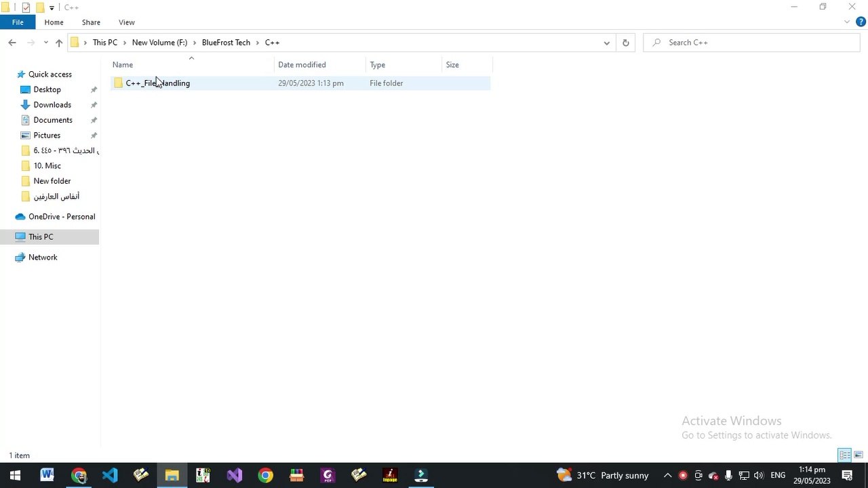
Task: Launch Microsoft Word from the taskbar
Action: pos(47,475)
